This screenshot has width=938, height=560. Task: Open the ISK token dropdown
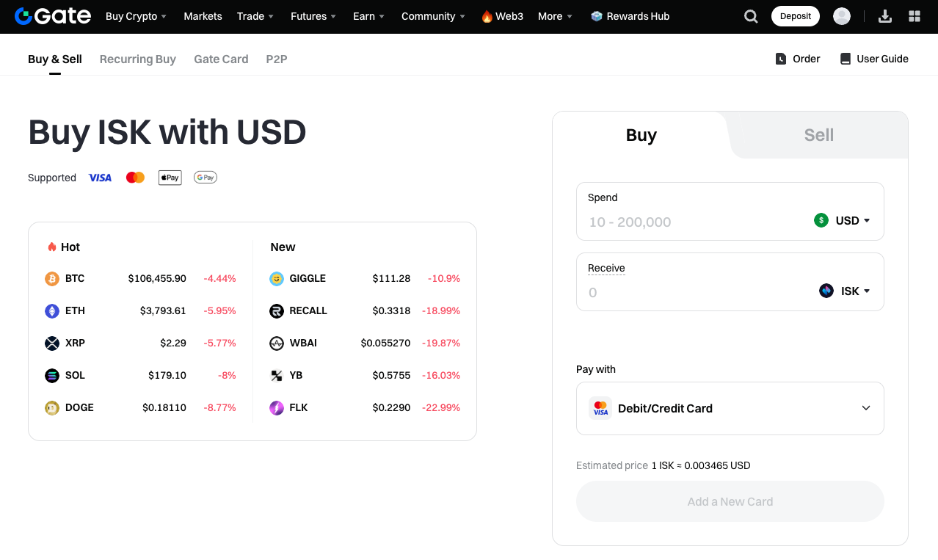pos(845,291)
